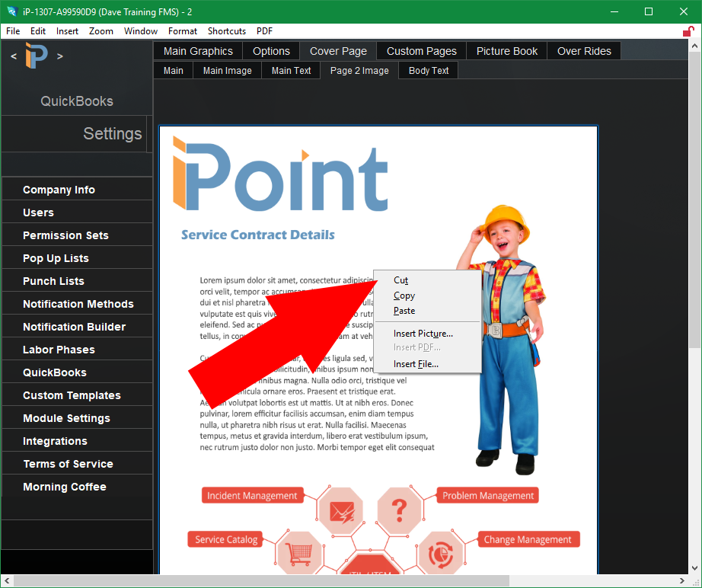Select Insert Picture... from context menu
Image resolution: width=702 pixels, height=588 pixels.
point(423,334)
